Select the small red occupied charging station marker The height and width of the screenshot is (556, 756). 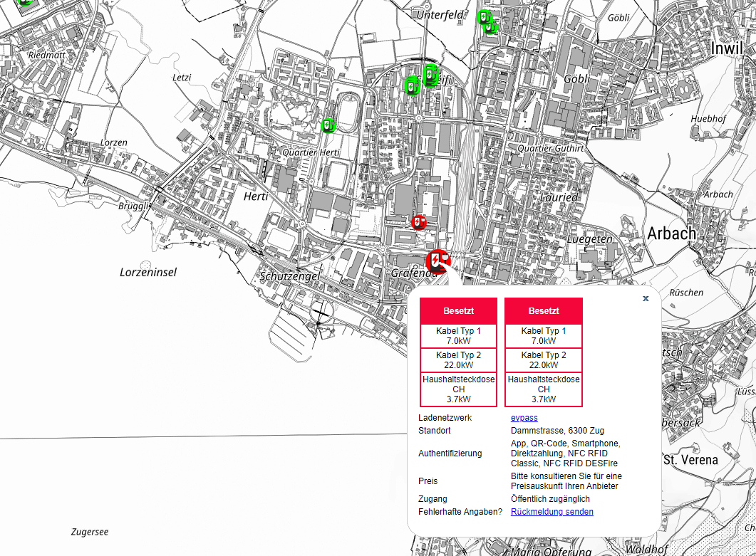pyautogui.click(x=419, y=222)
